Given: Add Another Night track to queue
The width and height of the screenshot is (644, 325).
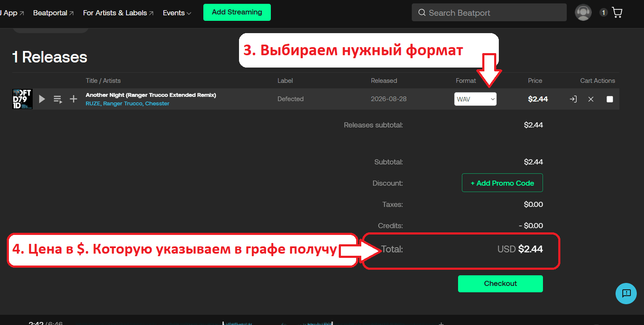Looking at the screenshot, I should click(x=58, y=99).
